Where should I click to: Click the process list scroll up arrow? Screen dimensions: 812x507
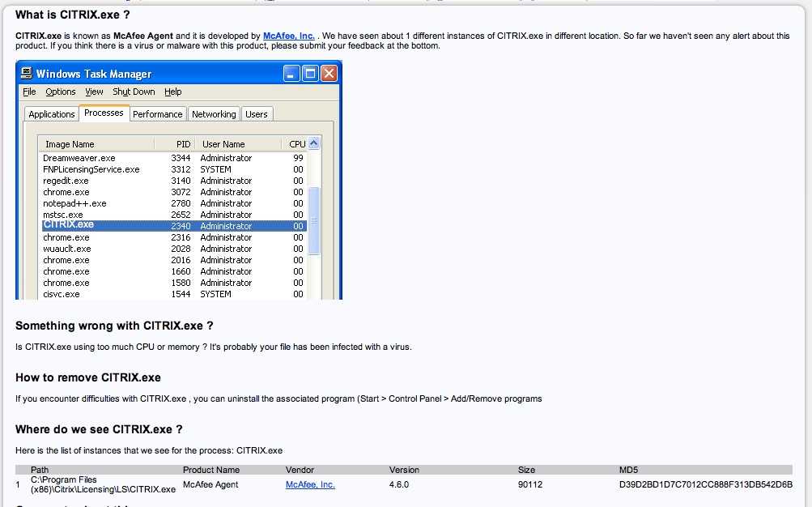point(314,143)
